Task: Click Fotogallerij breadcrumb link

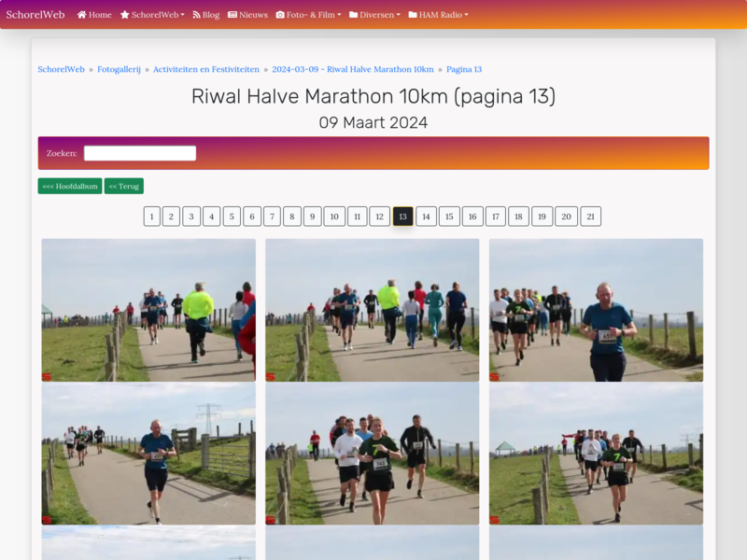Action: click(120, 69)
